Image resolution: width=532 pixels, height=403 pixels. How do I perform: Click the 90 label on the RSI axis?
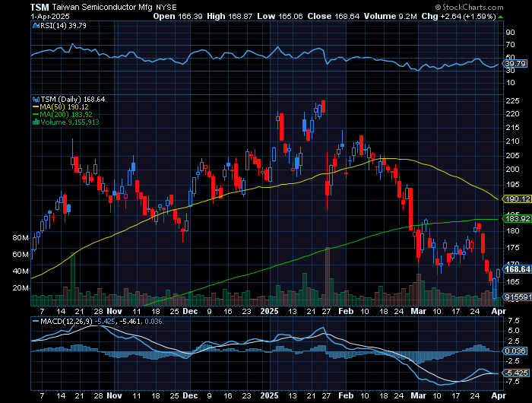pos(510,33)
